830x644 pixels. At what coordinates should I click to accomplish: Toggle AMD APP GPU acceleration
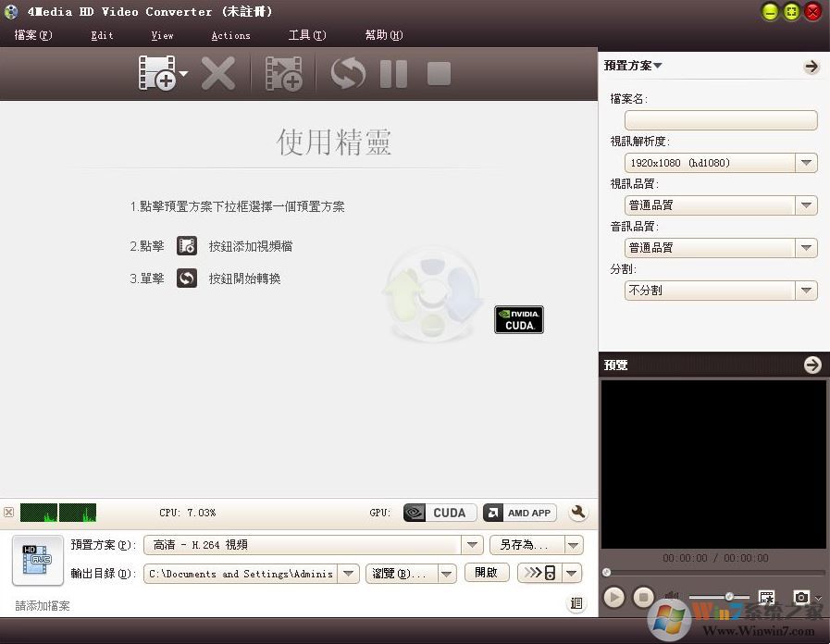[x=519, y=512]
